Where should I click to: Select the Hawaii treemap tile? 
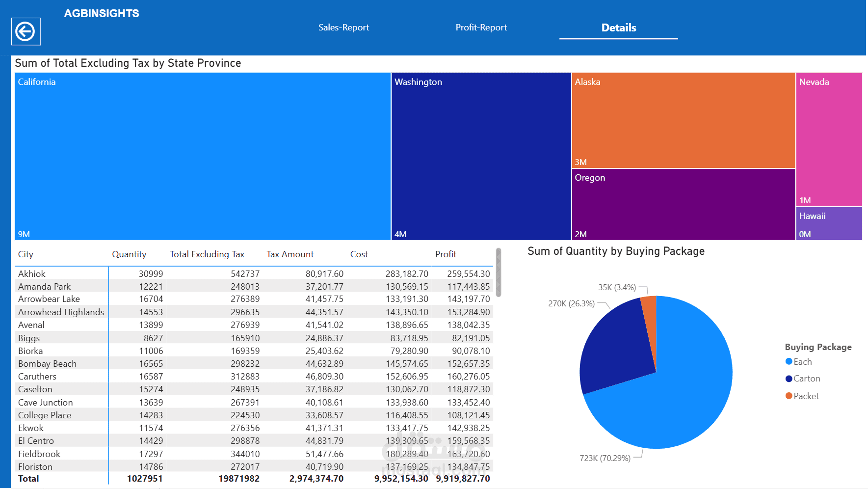[x=829, y=223]
